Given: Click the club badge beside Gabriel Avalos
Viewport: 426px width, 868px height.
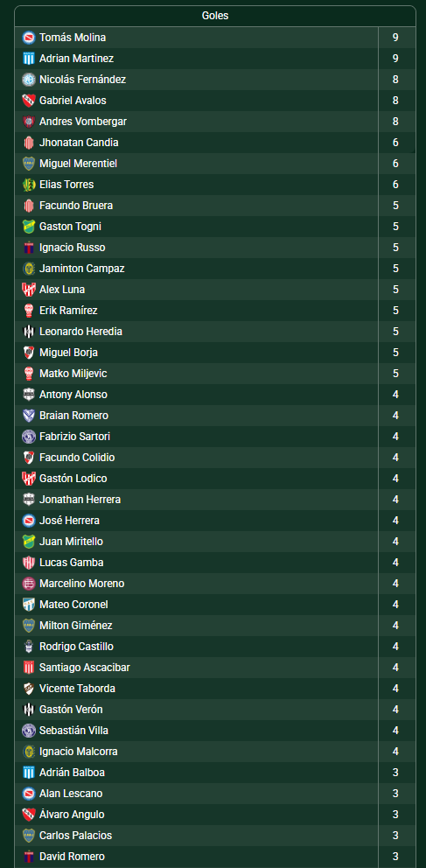Looking at the screenshot, I should [28, 101].
